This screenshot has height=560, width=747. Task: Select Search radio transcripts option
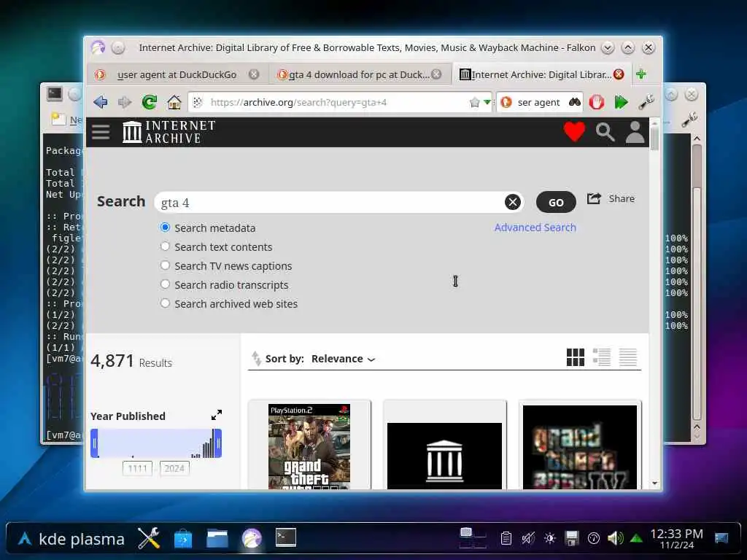165,284
